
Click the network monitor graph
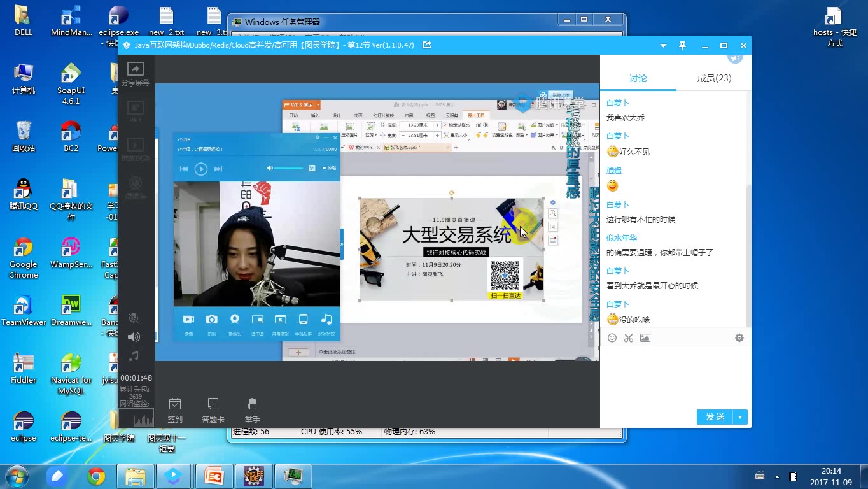tap(136, 418)
